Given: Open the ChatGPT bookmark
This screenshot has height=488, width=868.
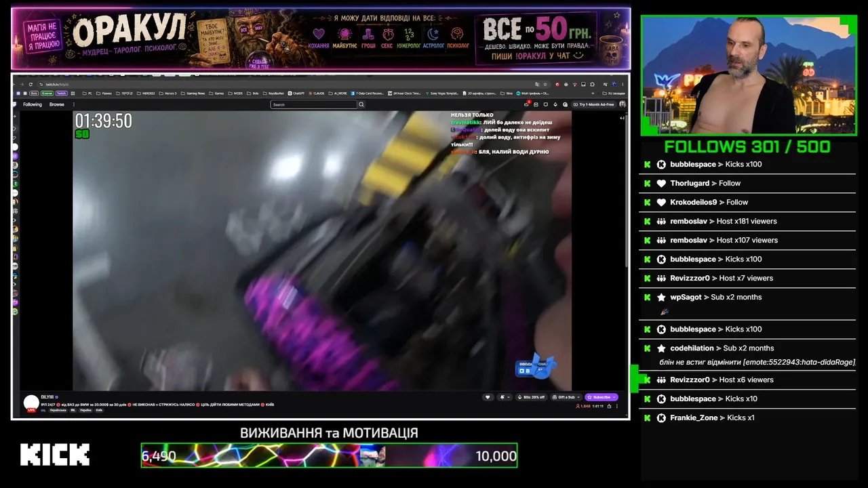Looking at the screenshot, I should (x=296, y=93).
